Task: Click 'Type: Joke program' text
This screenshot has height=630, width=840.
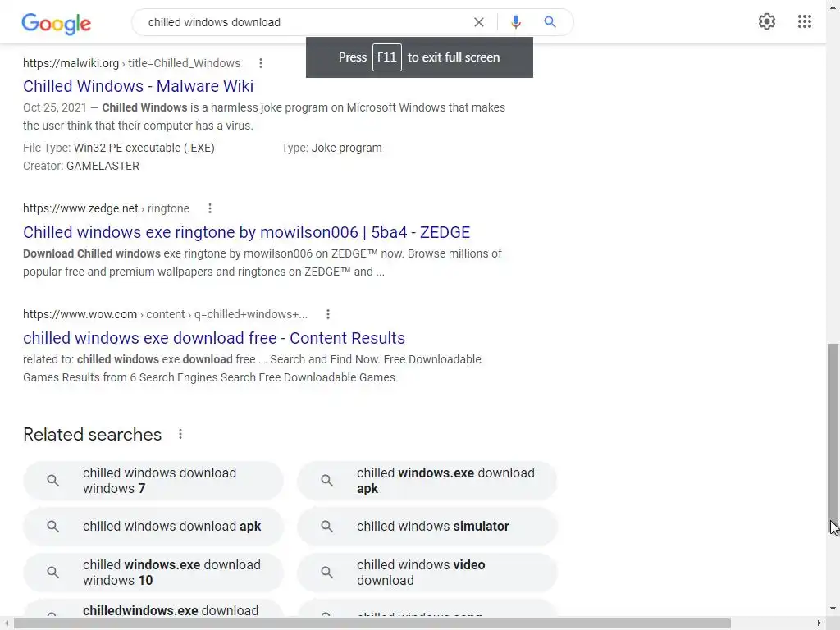Action: 331,148
